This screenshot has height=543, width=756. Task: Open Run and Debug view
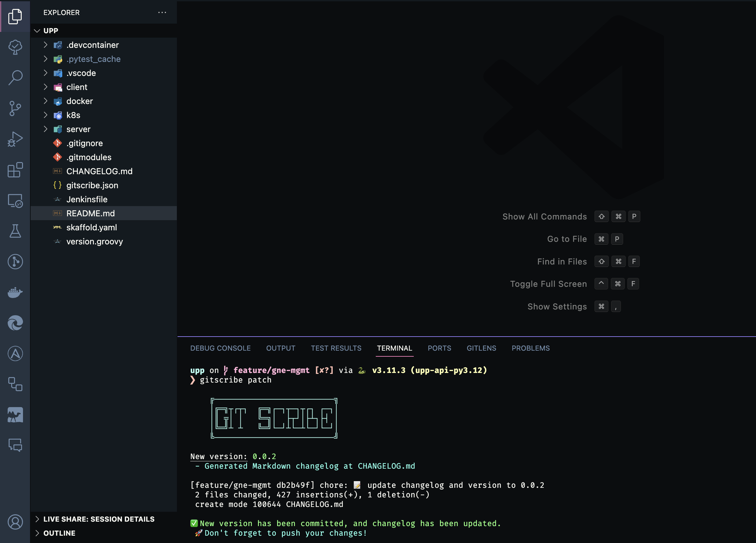(15, 139)
